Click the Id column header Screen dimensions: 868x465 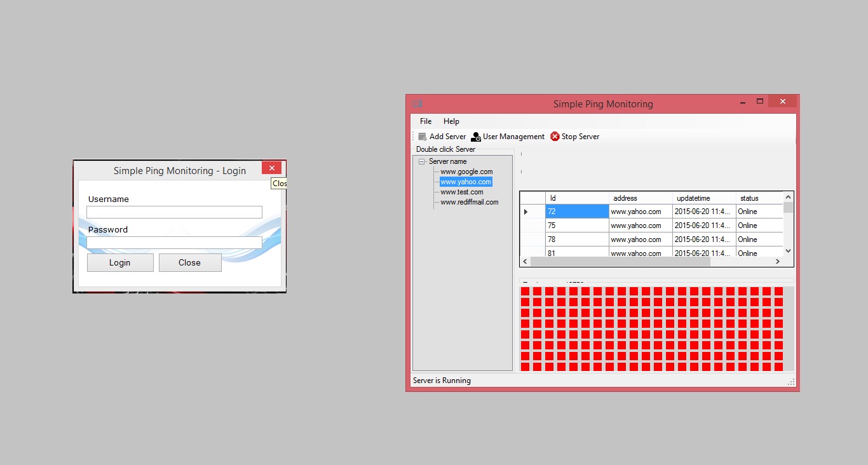577,198
